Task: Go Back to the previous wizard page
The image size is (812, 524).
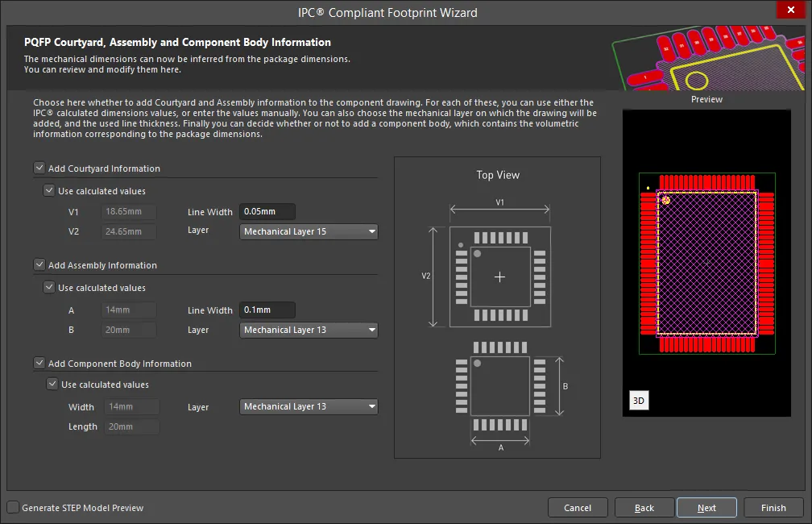Action: (x=644, y=508)
